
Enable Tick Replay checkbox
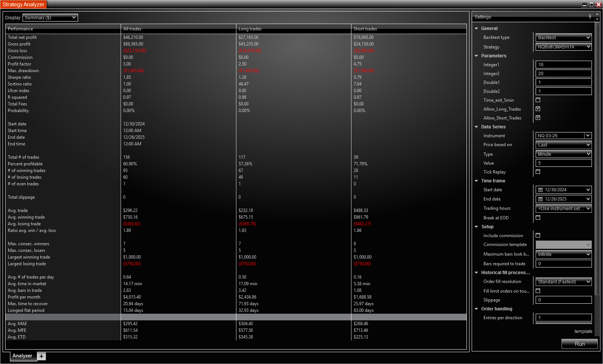(538, 172)
